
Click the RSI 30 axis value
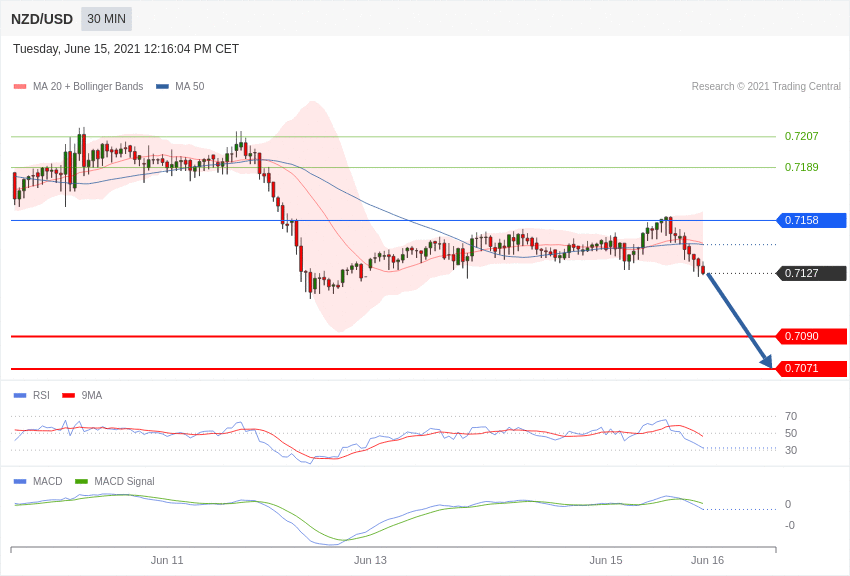[x=791, y=450]
